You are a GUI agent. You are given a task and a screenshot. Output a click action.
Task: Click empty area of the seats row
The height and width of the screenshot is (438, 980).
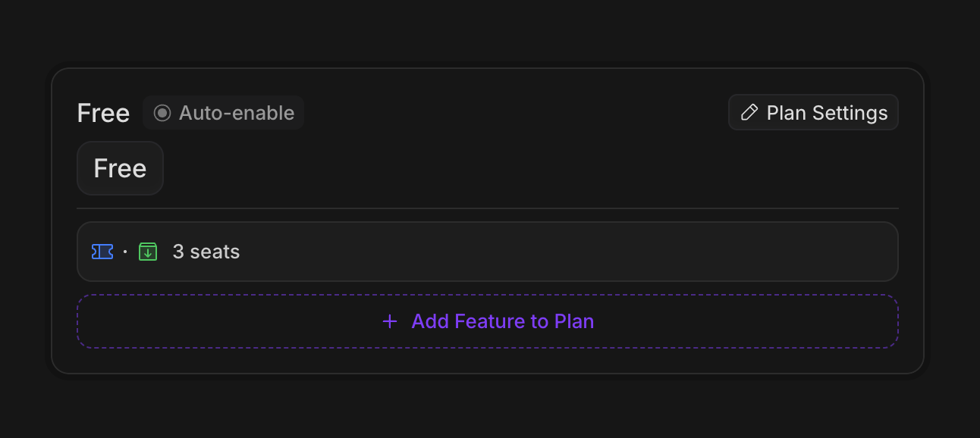tap(569, 252)
